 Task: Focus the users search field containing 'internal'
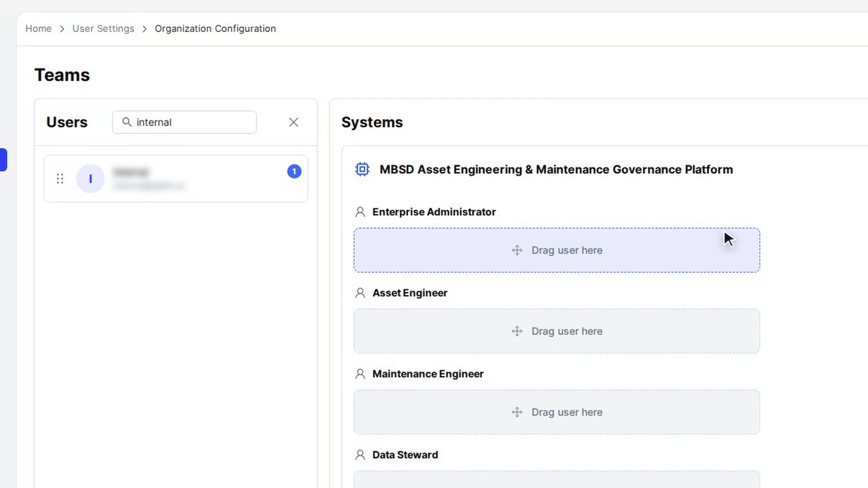pyautogui.click(x=184, y=122)
